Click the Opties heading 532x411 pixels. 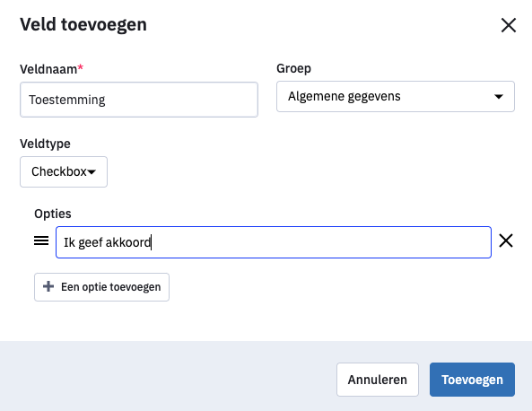(x=53, y=214)
